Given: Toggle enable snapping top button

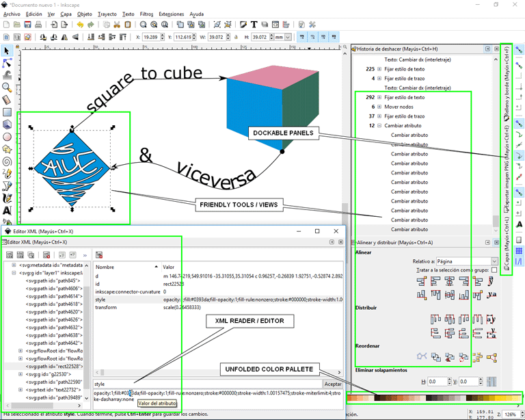Looking at the screenshot, I should (519, 50).
